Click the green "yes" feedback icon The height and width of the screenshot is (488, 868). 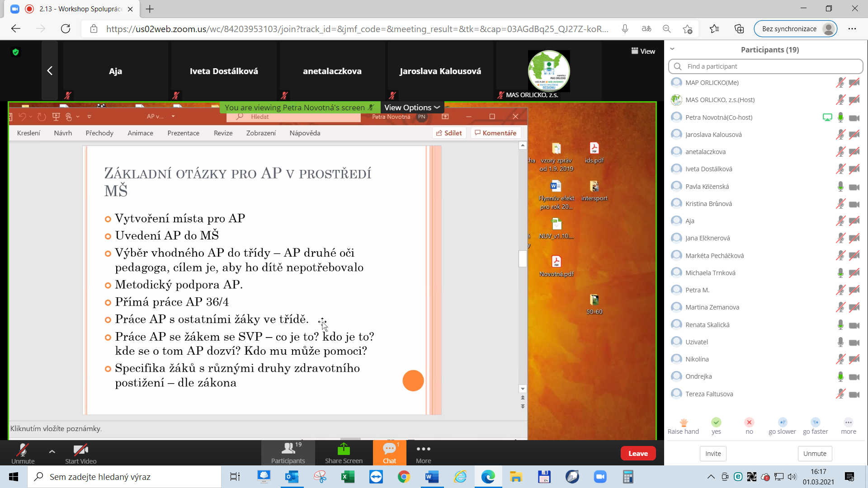[x=717, y=422]
